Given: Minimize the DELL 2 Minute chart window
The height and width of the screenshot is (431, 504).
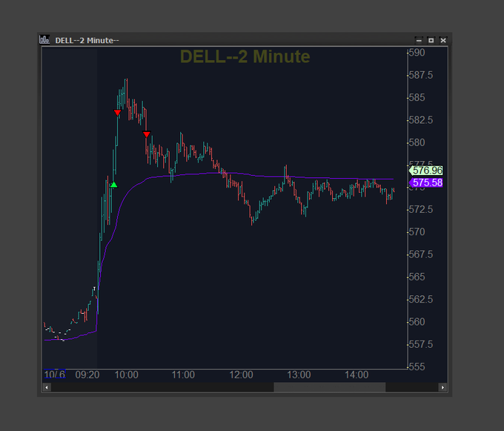Looking at the screenshot, I should (x=419, y=40).
